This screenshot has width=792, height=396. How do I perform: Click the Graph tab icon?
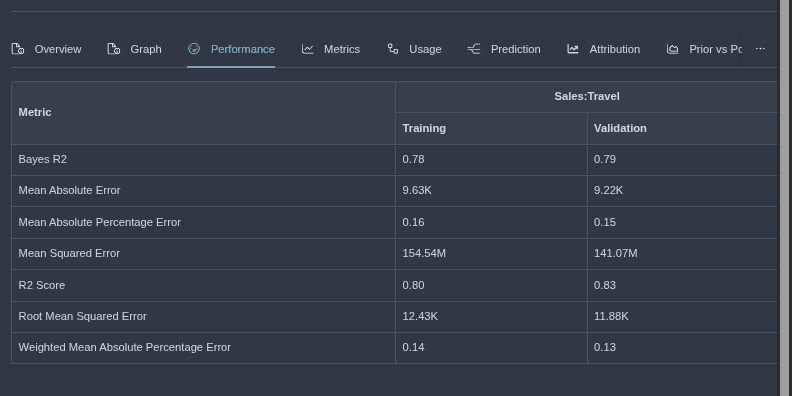click(x=114, y=49)
